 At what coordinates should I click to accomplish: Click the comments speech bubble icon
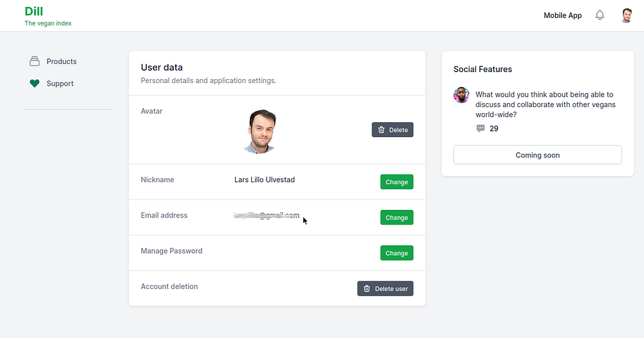(x=480, y=129)
